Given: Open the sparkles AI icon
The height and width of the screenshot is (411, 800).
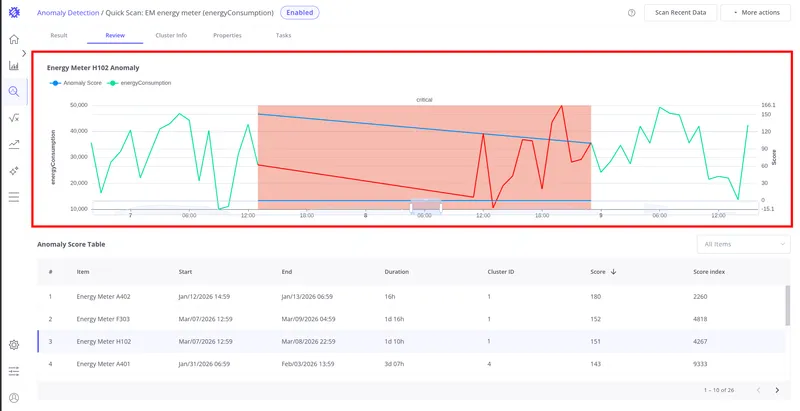Looking at the screenshot, I should tap(14, 171).
